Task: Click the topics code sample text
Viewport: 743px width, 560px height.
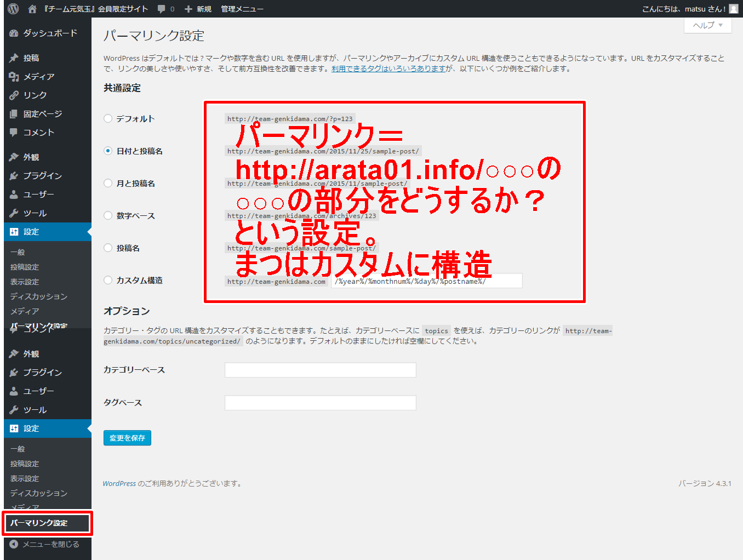Action: (x=437, y=330)
